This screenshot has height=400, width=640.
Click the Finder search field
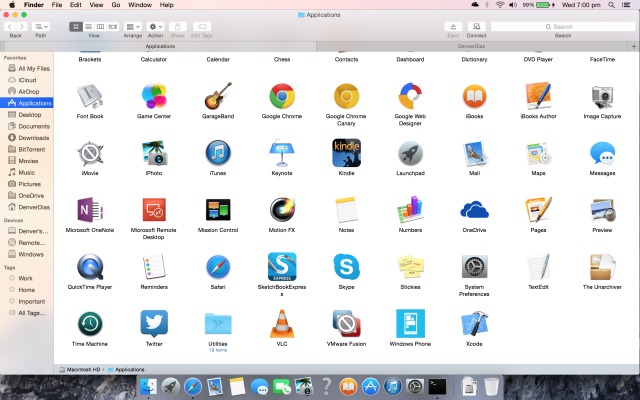click(563, 27)
